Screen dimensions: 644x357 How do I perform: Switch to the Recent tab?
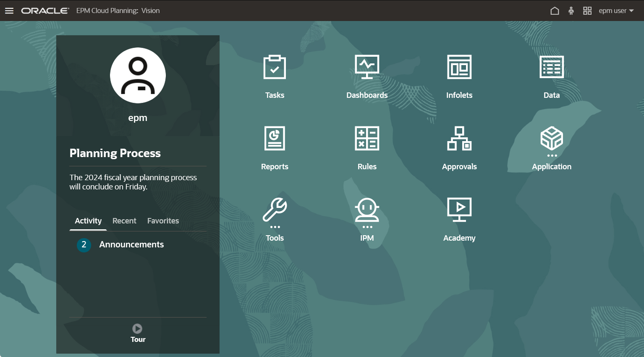[124, 220]
